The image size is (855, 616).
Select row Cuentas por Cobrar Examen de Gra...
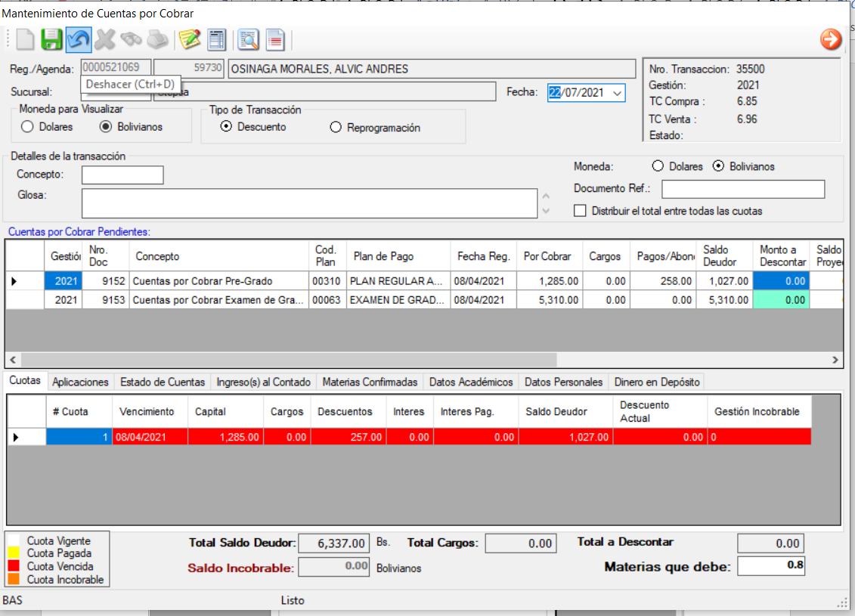[x=425, y=300]
